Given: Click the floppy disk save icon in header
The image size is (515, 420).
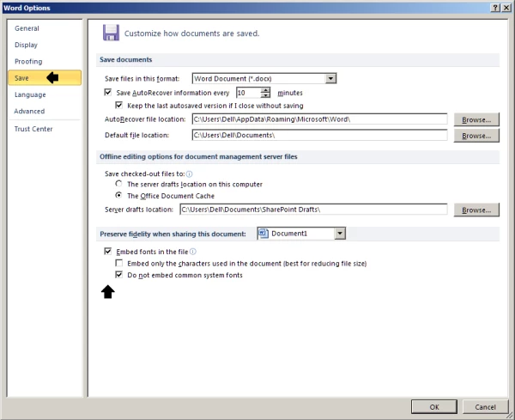Looking at the screenshot, I should pos(111,33).
